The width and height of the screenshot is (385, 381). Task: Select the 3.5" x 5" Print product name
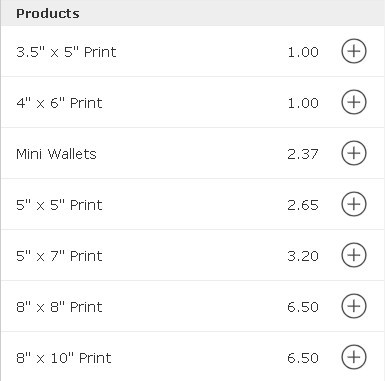point(66,52)
